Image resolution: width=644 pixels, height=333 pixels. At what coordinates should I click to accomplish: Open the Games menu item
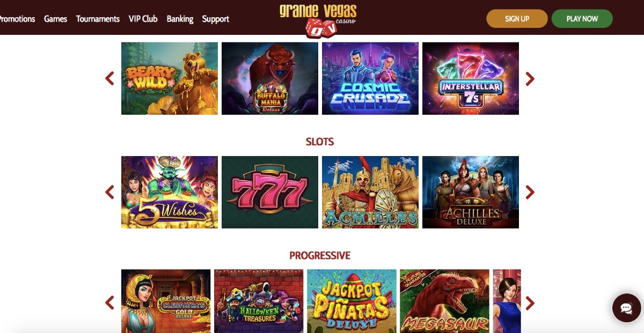tap(55, 19)
